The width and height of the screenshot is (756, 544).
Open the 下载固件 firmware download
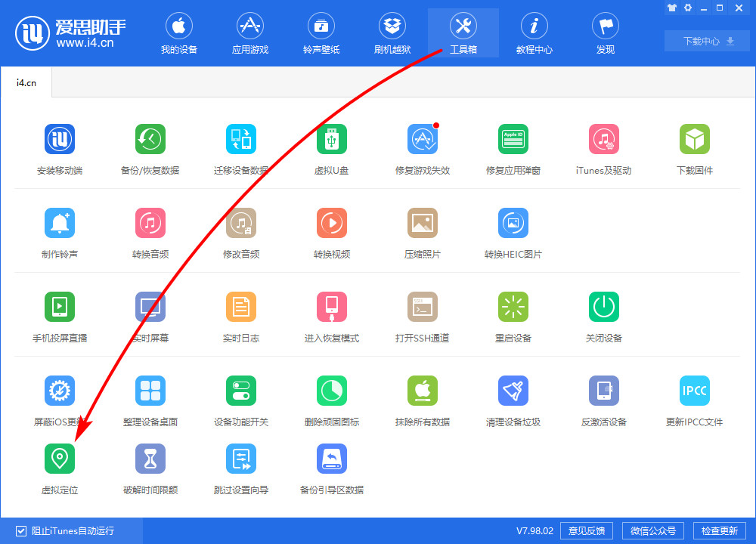[x=694, y=140]
